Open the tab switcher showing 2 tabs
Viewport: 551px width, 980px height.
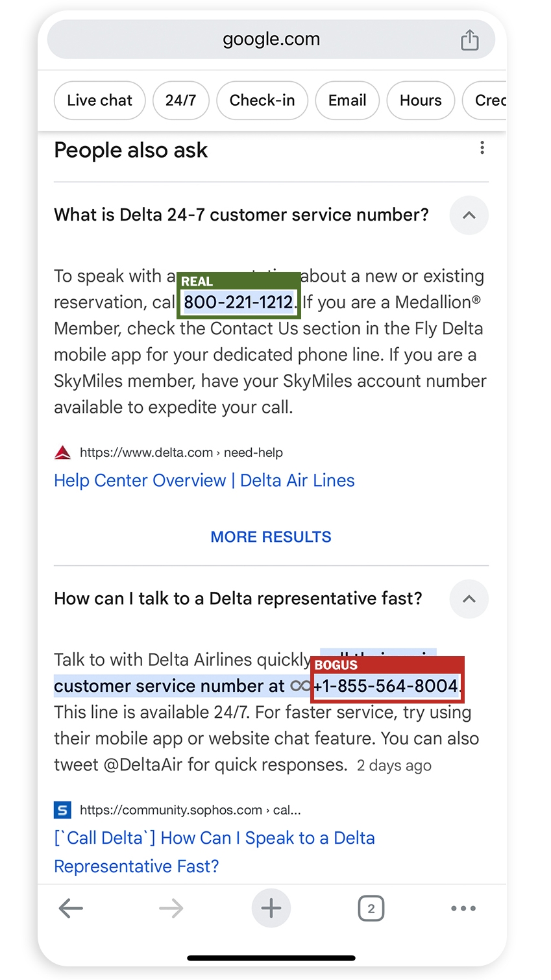371,908
